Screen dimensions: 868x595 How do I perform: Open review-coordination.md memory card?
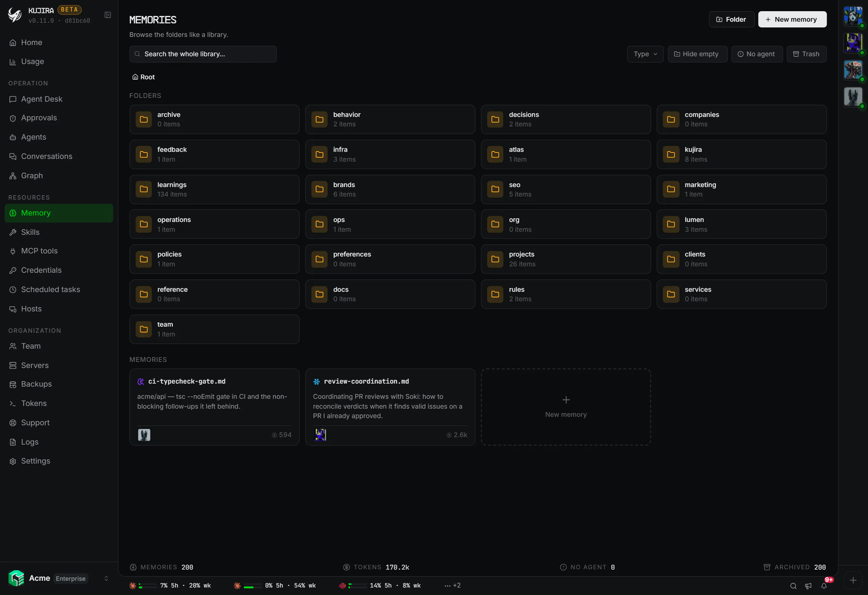point(390,407)
